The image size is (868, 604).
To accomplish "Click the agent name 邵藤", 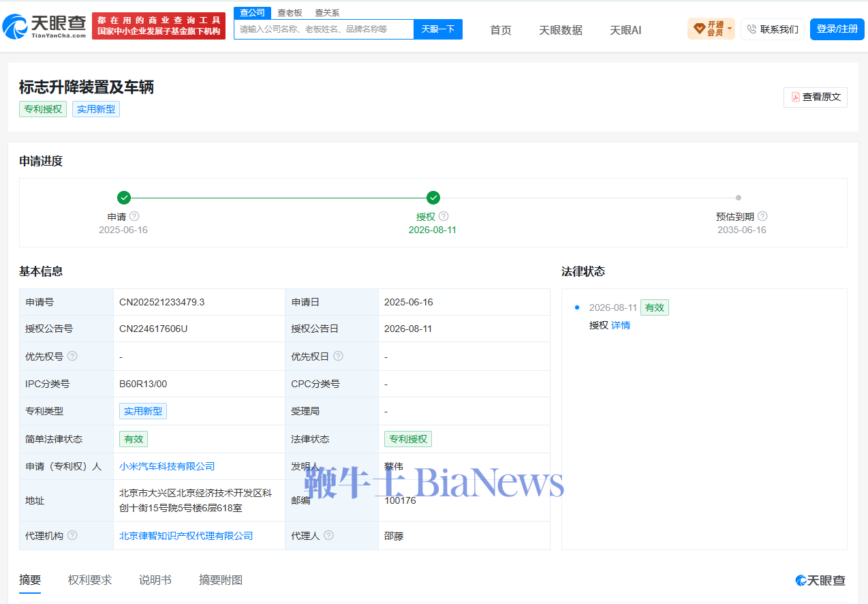I will (x=394, y=536).
